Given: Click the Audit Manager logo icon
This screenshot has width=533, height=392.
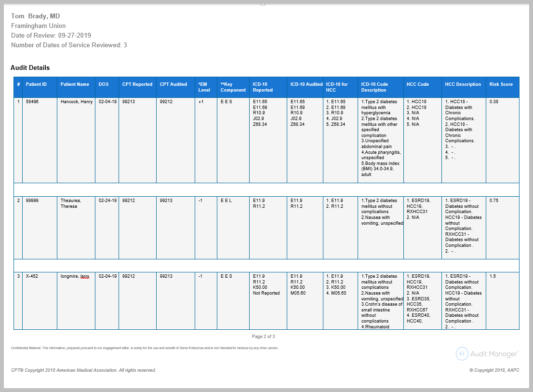Looking at the screenshot, I should click(x=462, y=353).
